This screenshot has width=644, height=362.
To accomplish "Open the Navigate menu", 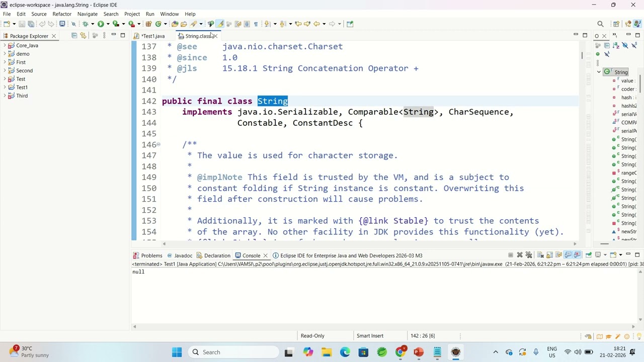I will (x=88, y=14).
